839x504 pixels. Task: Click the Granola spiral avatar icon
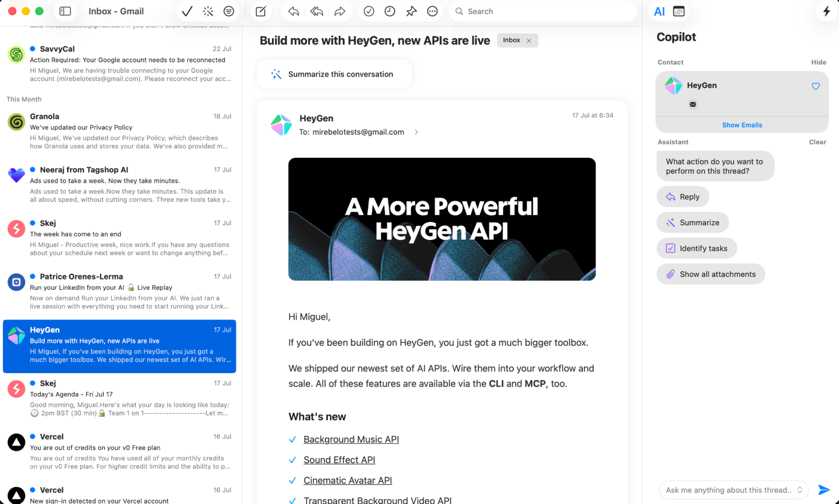(x=16, y=122)
